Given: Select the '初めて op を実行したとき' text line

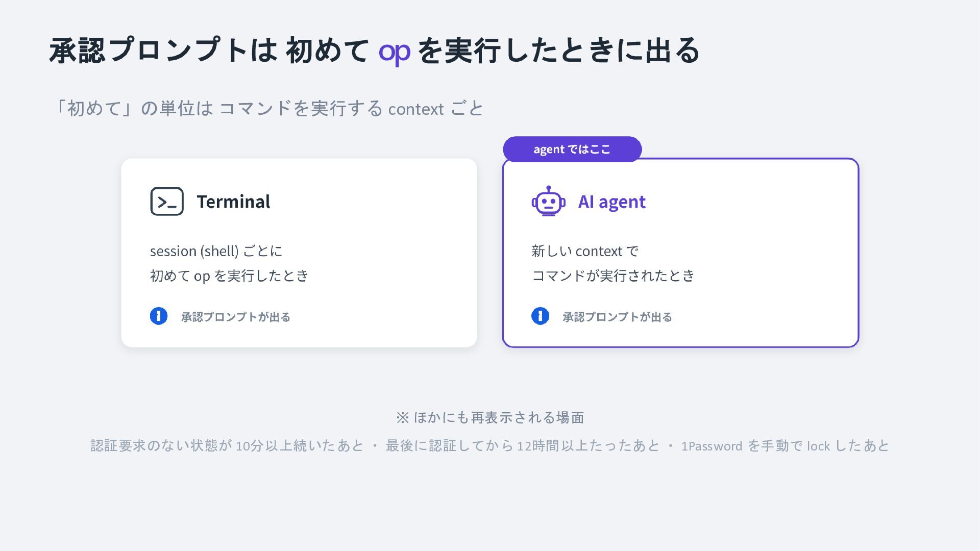Looking at the screenshot, I should click(x=229, y=275).
